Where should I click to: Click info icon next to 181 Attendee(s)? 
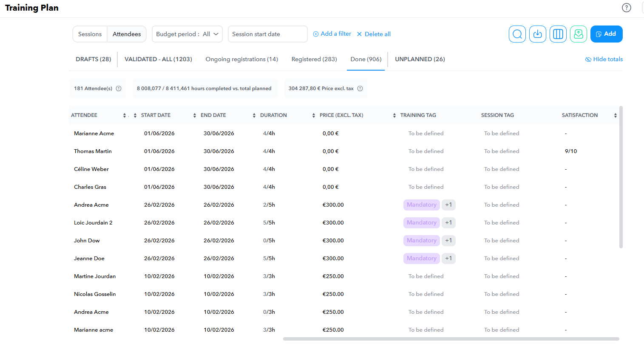119,88
